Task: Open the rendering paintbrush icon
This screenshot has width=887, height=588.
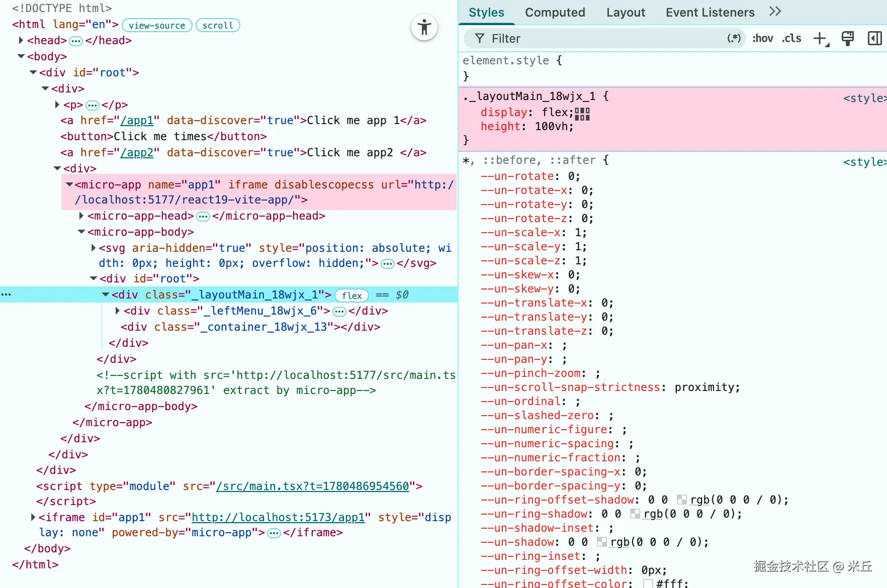Action: pos(848,39)
